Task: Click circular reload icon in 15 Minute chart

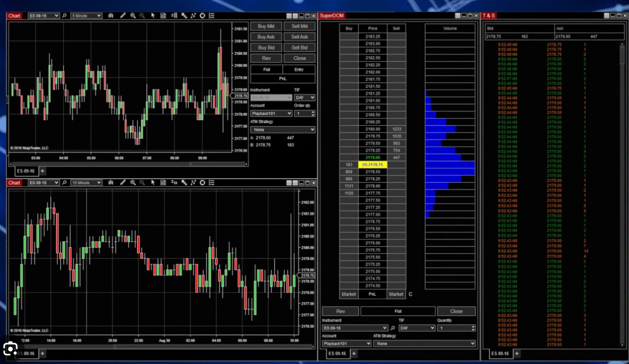Action: click(x=202, y=183)
